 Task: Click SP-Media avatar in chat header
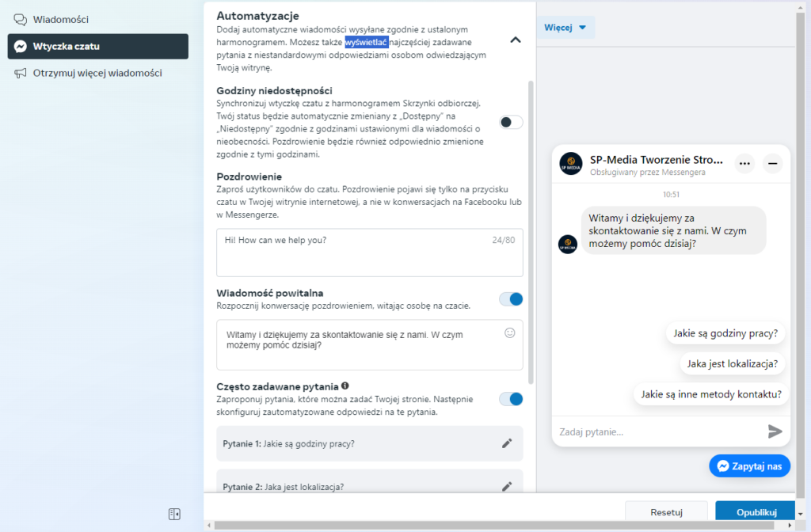click(x=570, y=164)
